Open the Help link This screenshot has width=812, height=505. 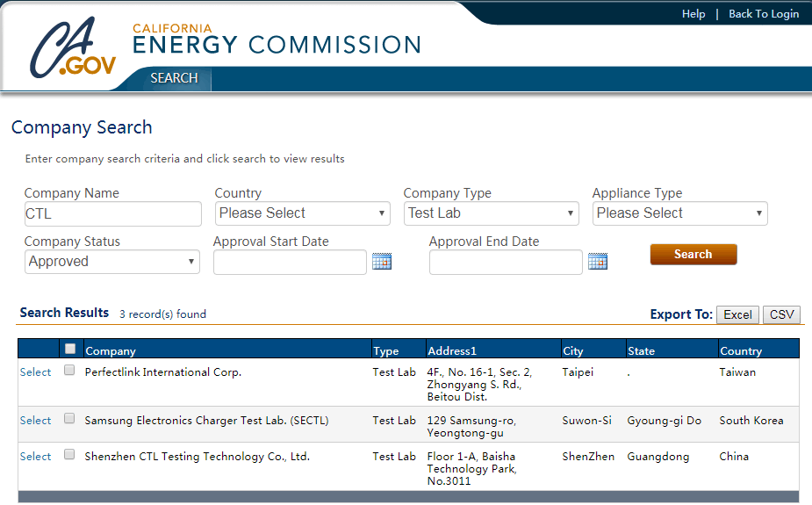coord(693,14)
